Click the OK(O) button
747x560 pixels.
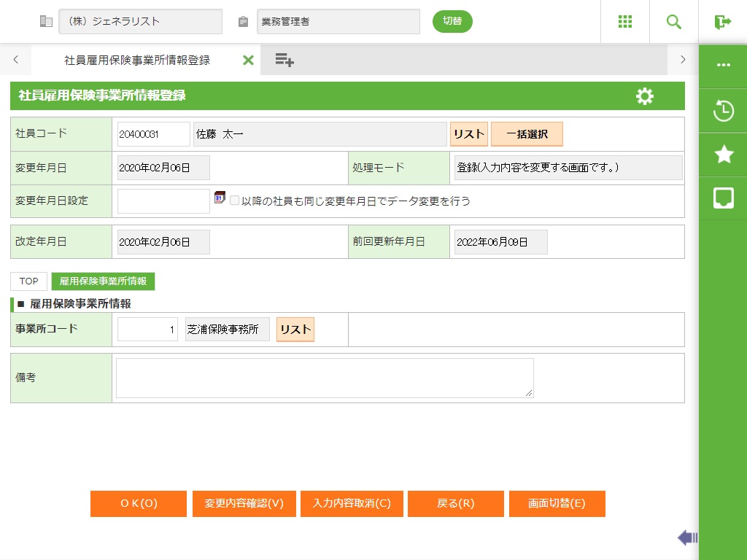[139, 504]
